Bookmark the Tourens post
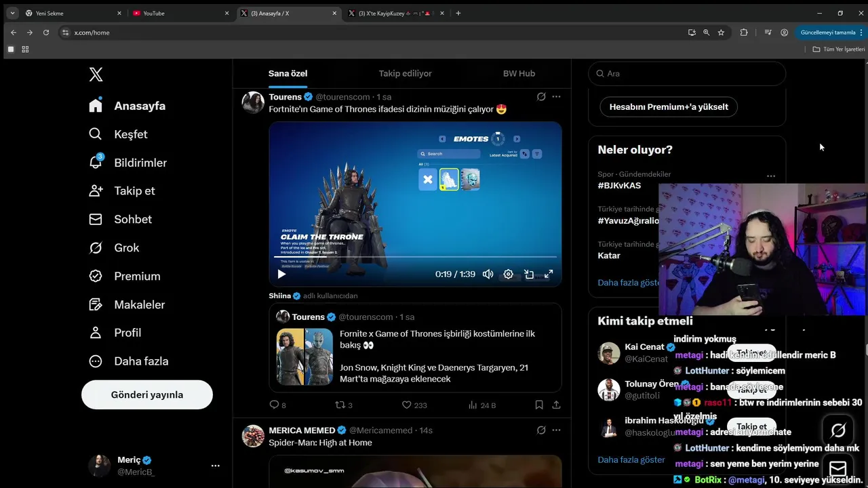Screen dimensions: 868x488 pyautogui.click(x=539, y=405)
